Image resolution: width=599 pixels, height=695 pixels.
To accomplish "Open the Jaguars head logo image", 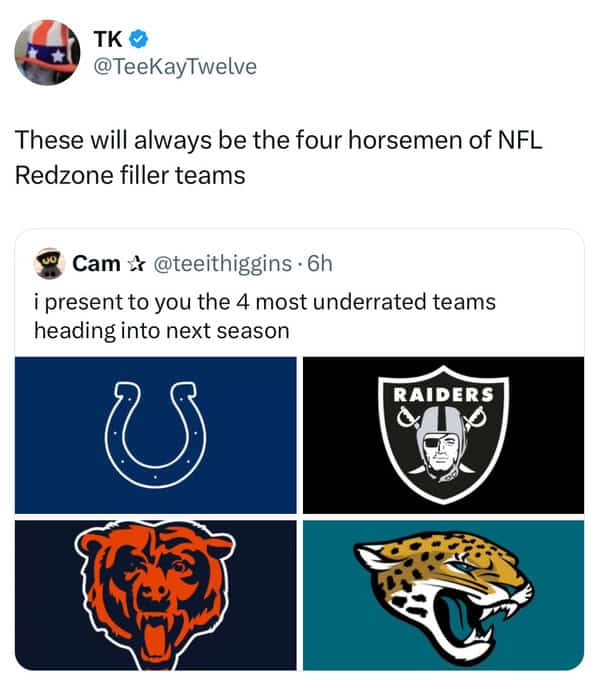I will click(x=443, y=595).
